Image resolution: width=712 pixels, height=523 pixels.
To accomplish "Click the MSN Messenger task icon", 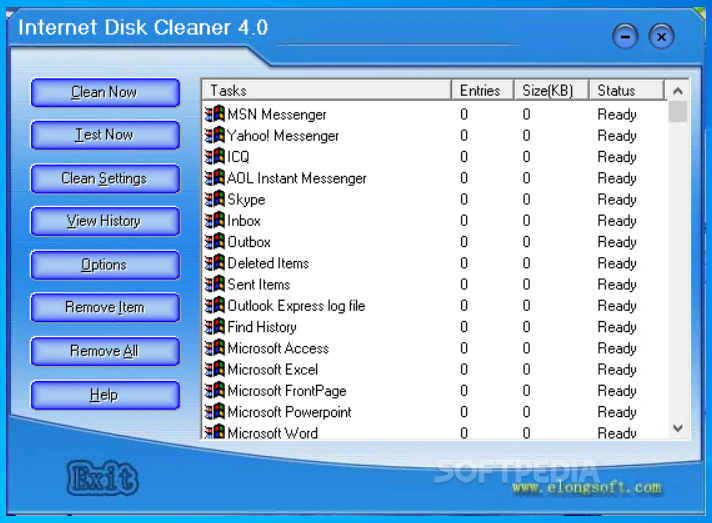I will point(215,113).
